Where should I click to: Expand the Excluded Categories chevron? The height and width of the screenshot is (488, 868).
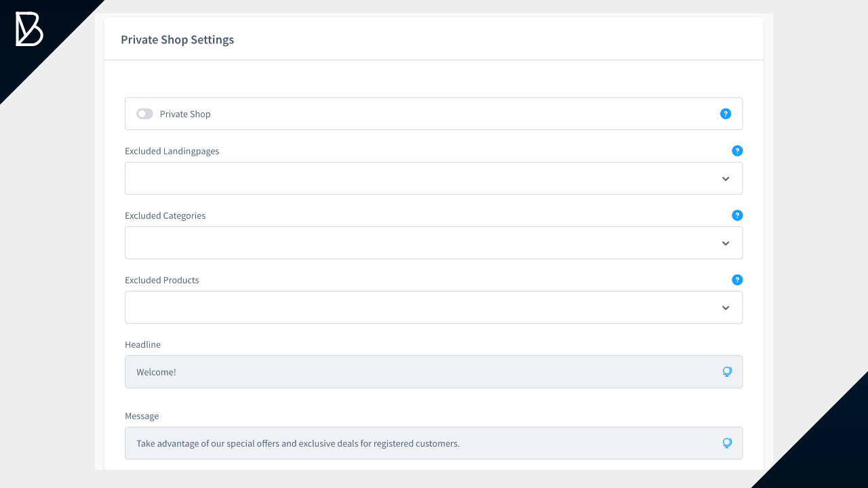coord(726,243)
